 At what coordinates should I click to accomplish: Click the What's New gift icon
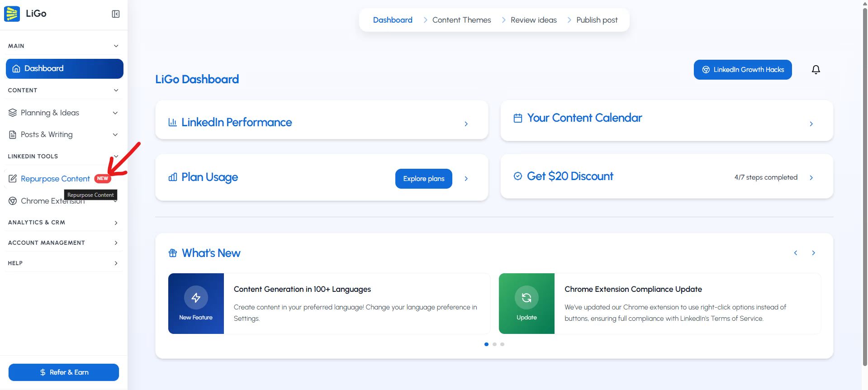(x=173, y=253)
